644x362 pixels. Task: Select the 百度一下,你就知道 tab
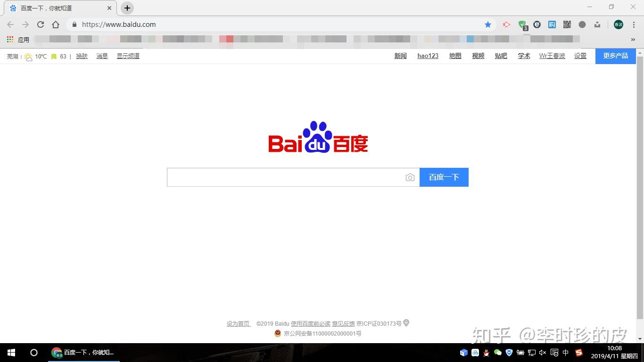point(60,8)
